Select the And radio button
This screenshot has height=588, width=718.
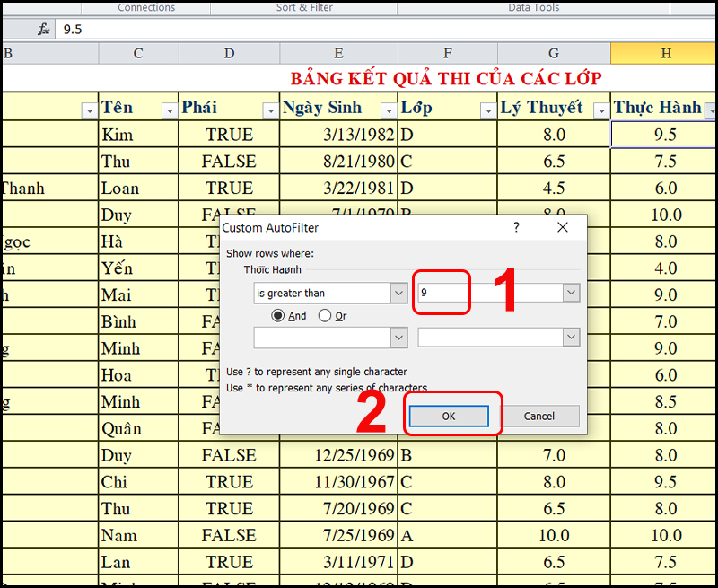point(278,315)
